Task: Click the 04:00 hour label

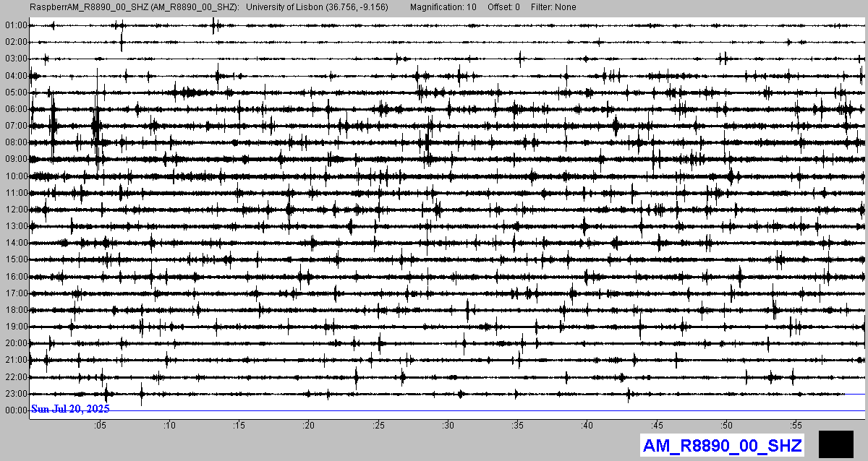Action: tap(16, 76)
